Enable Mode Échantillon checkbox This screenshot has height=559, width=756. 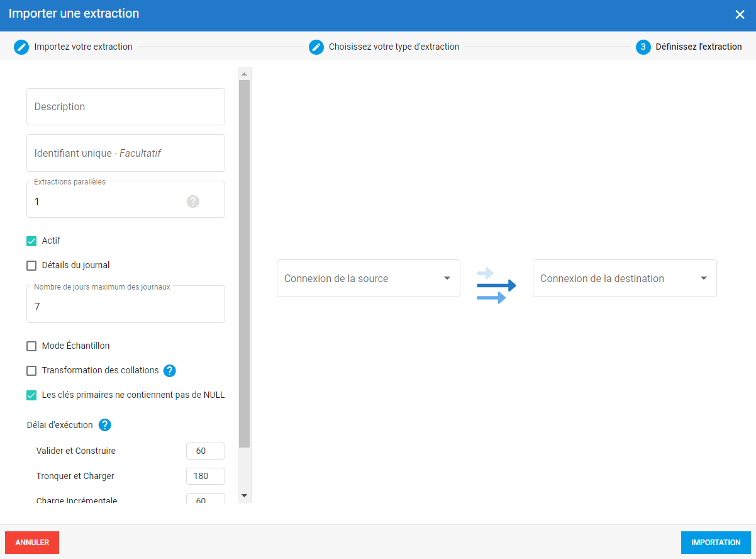[31, 346]
